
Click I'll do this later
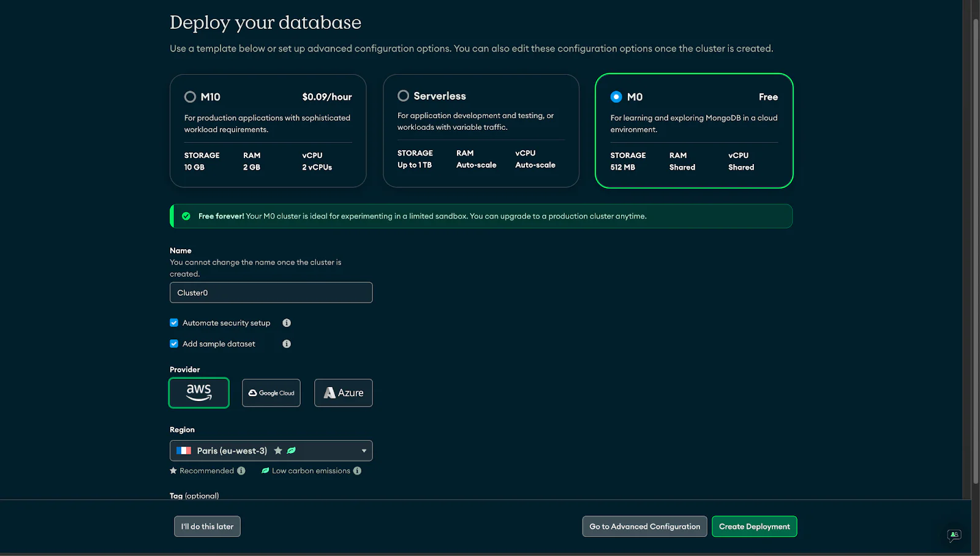(x=207, y=527)
